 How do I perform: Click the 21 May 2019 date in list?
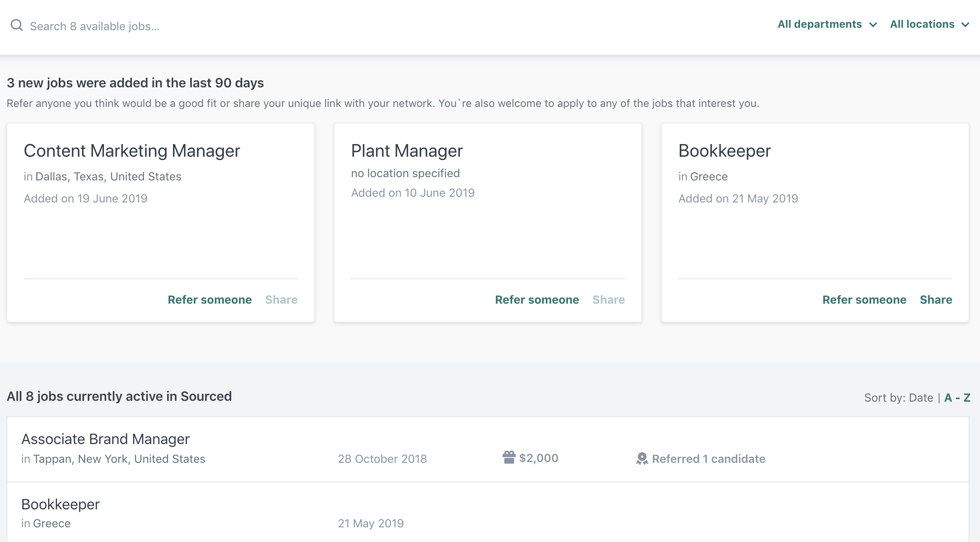371,523
